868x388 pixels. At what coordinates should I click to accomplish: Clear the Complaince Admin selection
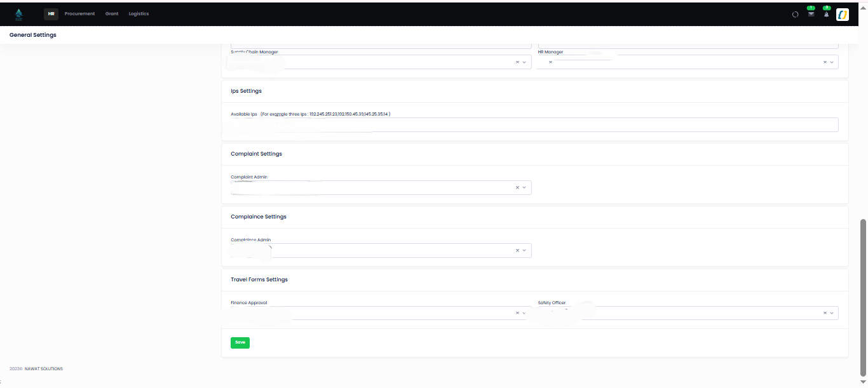(517, 251)
